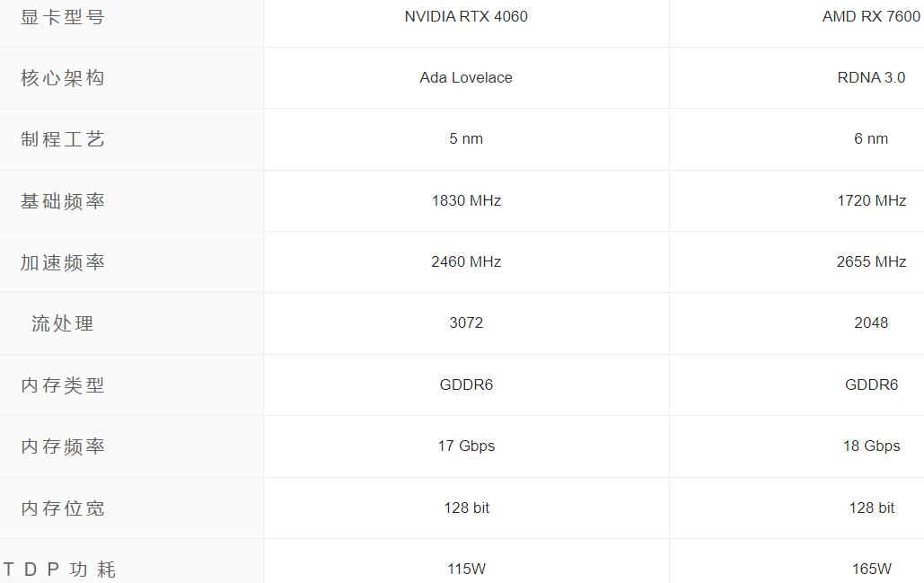924x583 pixels.
Task: Select the 制程工艺 row label
Action: [63, 139]
